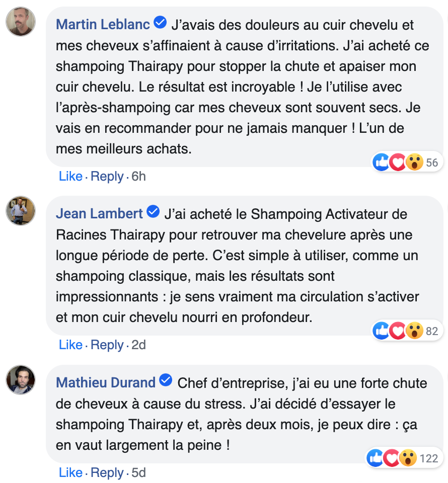Click the thumbs-up reaction on Martin Leblanc's comment

381,162
